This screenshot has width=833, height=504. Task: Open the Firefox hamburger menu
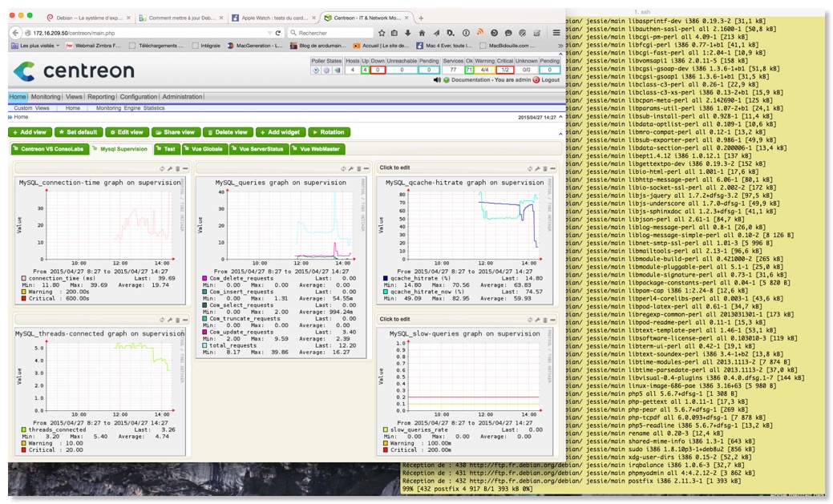556,33
